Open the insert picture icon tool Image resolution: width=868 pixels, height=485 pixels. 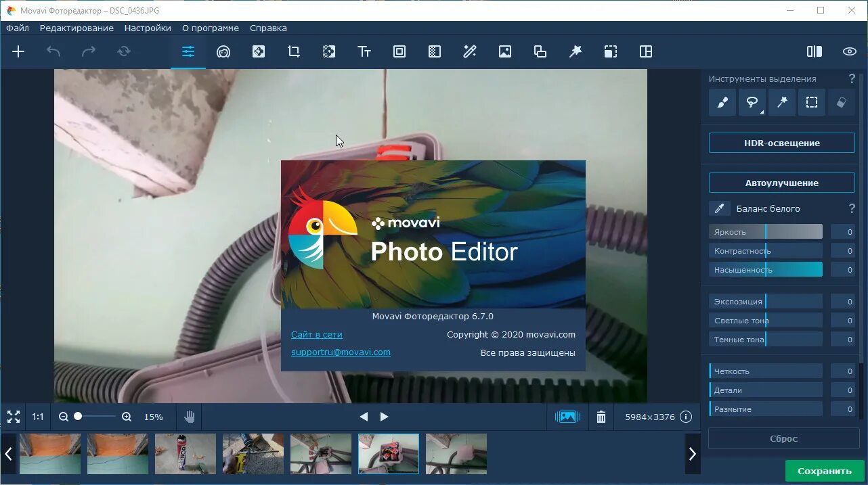click(x=505, y=51)
